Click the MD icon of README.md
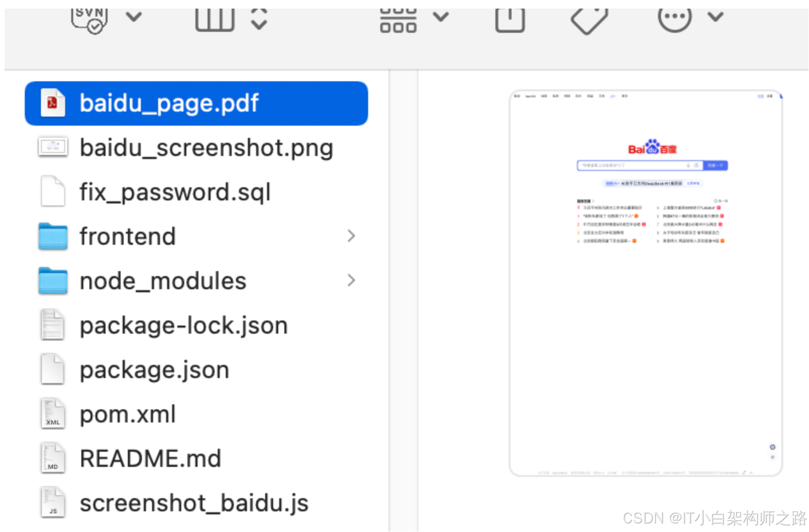The height and width of the screenshot is (532, 809). (x=53, y=458)
